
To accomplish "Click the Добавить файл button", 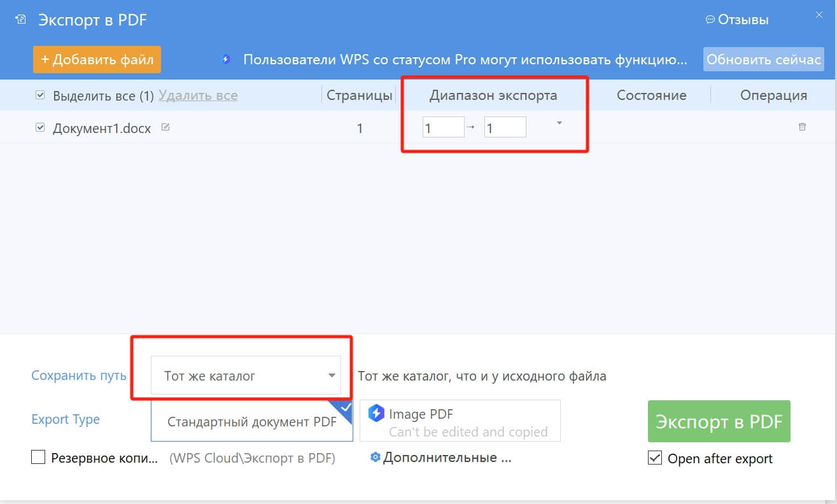I will pyautogui.click(x=97, y=59).
